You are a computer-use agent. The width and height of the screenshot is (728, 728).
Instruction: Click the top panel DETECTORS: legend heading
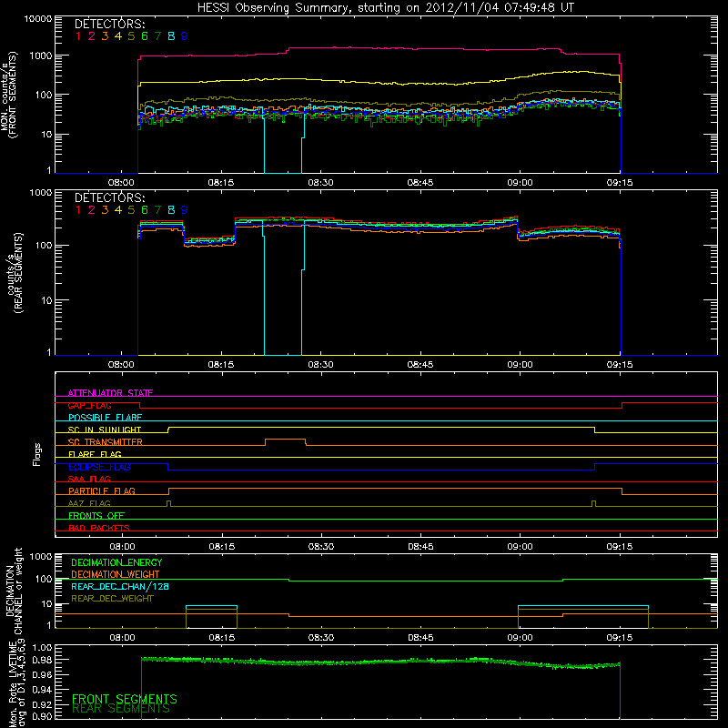[110, 24]
